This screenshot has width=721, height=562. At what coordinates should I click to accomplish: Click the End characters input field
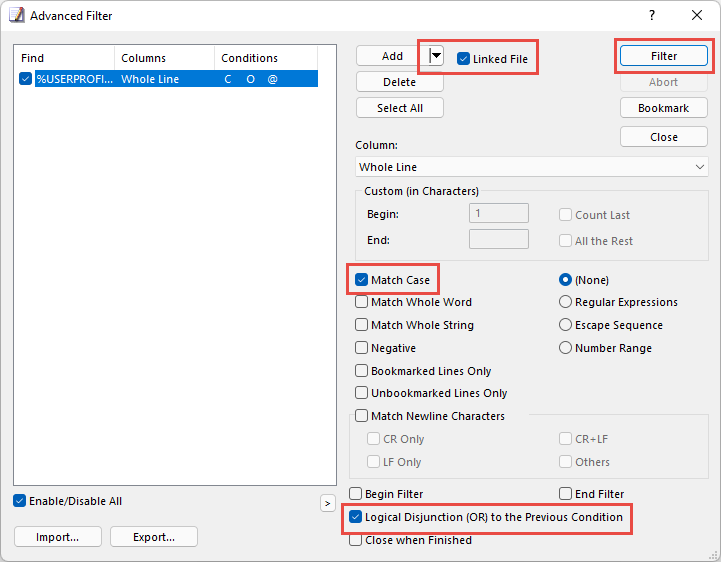coord(499,239)
